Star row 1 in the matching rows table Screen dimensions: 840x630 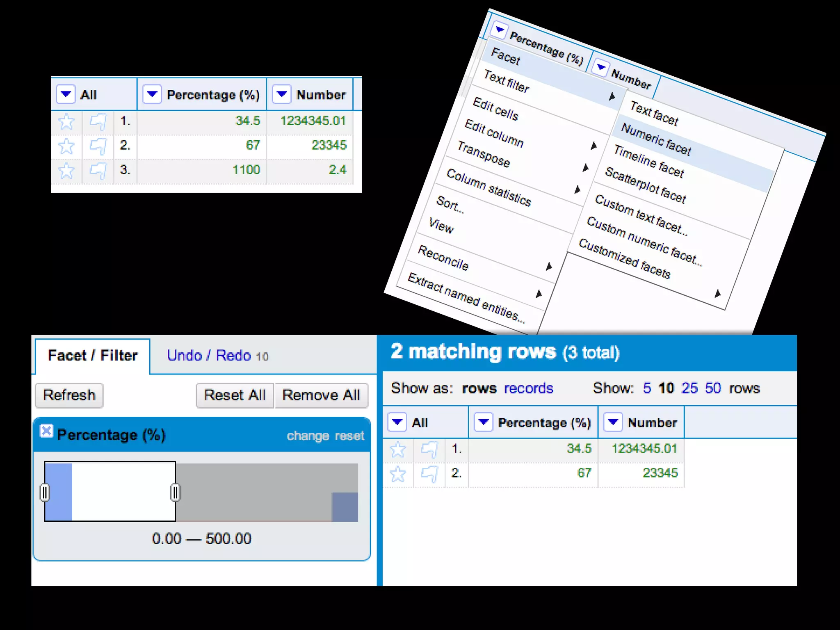pyautogui.click(x=397, y=450)
